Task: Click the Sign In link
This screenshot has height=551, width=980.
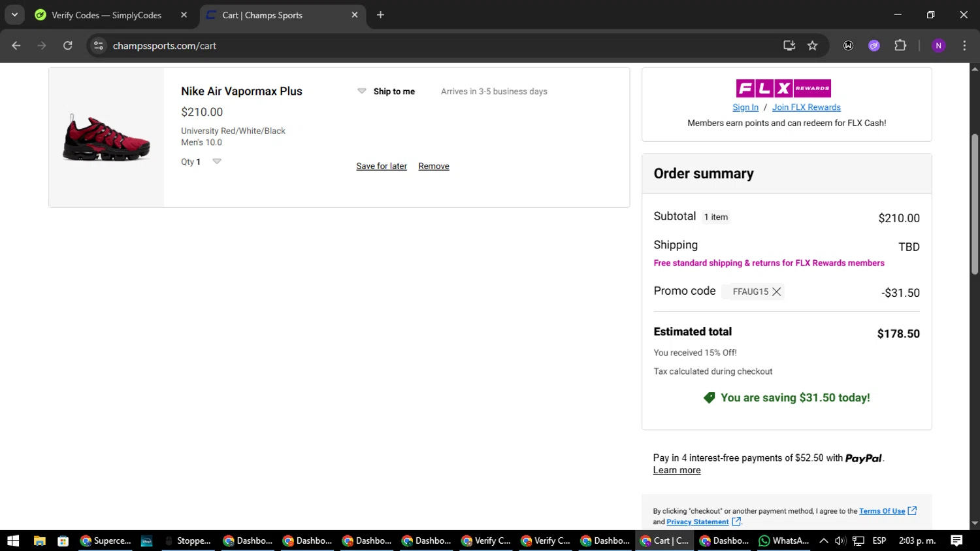Action: point(745,107)
